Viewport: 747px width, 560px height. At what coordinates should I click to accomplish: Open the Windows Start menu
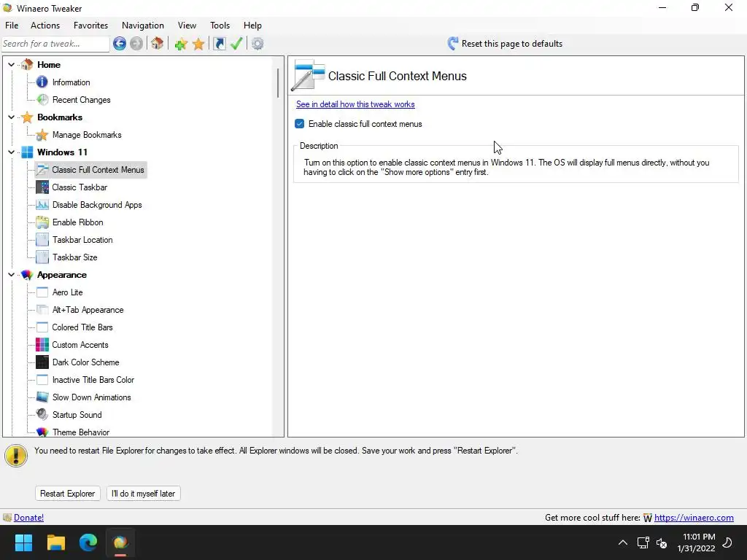pos(23,542)
